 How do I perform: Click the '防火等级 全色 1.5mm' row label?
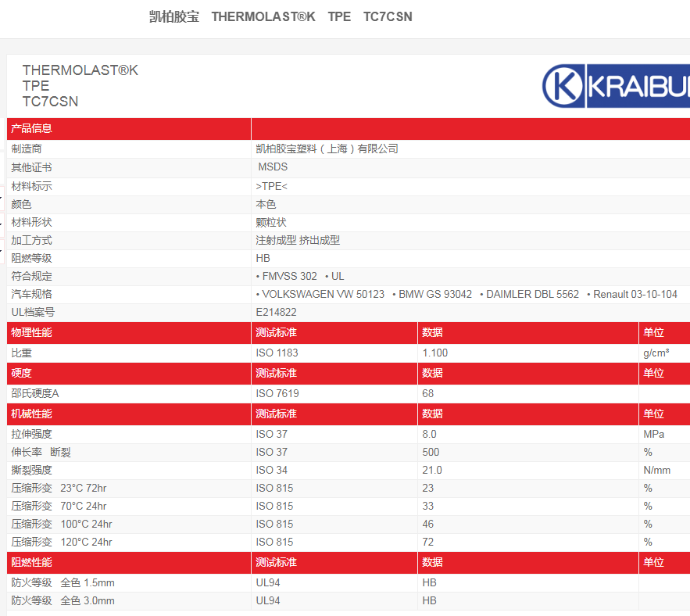point(63,583)
